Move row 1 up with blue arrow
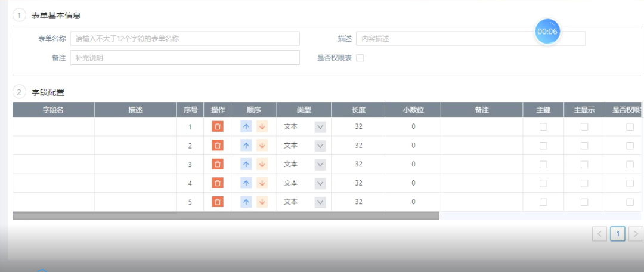The image size is (644, 272). [246, 126]
